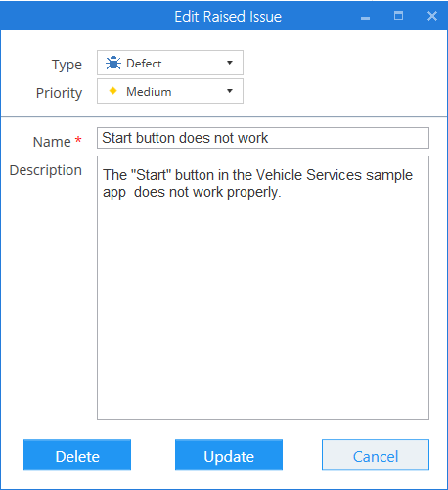Open the combo box showing Defect
The width and height of the screenshot is (448, 490).
point(170,63)
